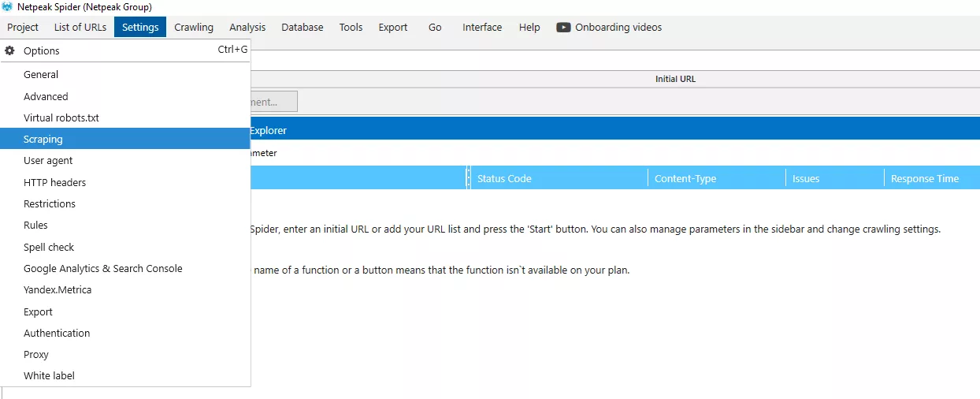Click the Options gear icon

point(9,50)
